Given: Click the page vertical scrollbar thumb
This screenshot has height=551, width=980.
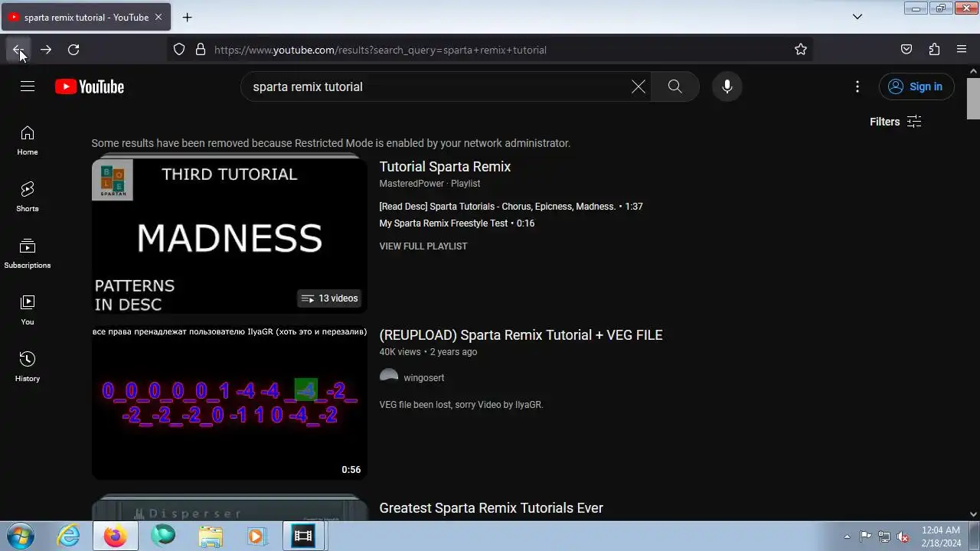Looking at the screenshot, I should (x=973, y=98).
